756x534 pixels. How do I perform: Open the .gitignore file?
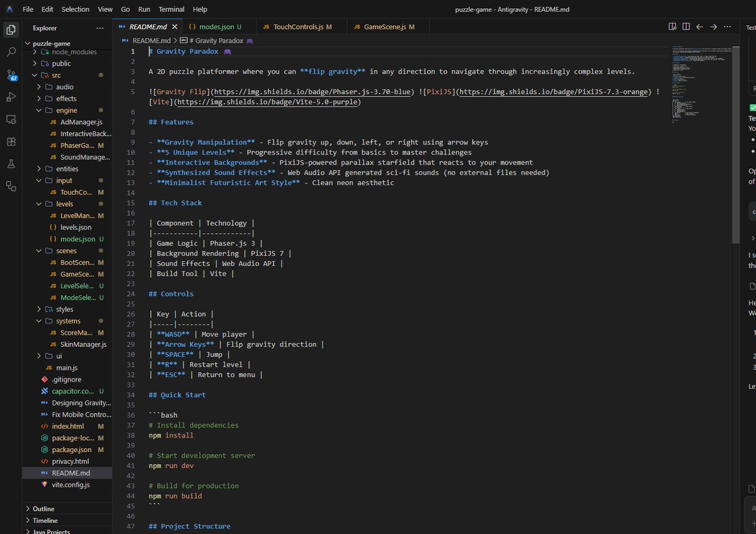point(67,380)
